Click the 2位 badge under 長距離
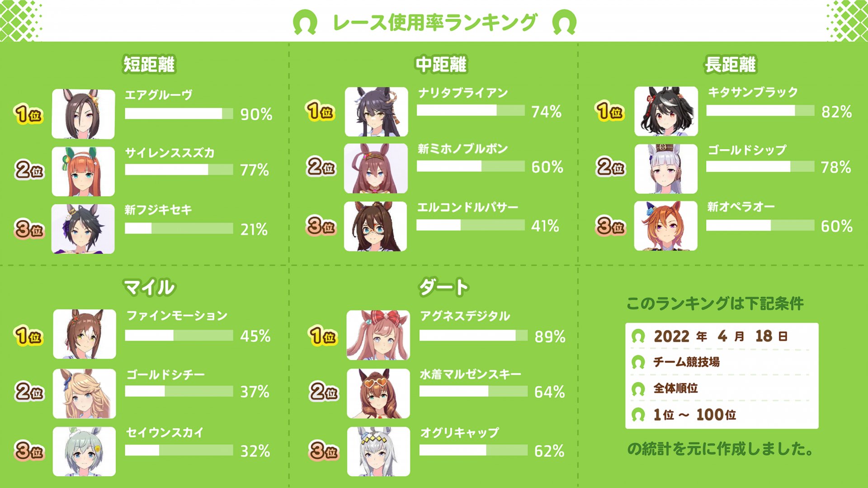The width and height of the screenshot is (868, 488). point(611,167)
